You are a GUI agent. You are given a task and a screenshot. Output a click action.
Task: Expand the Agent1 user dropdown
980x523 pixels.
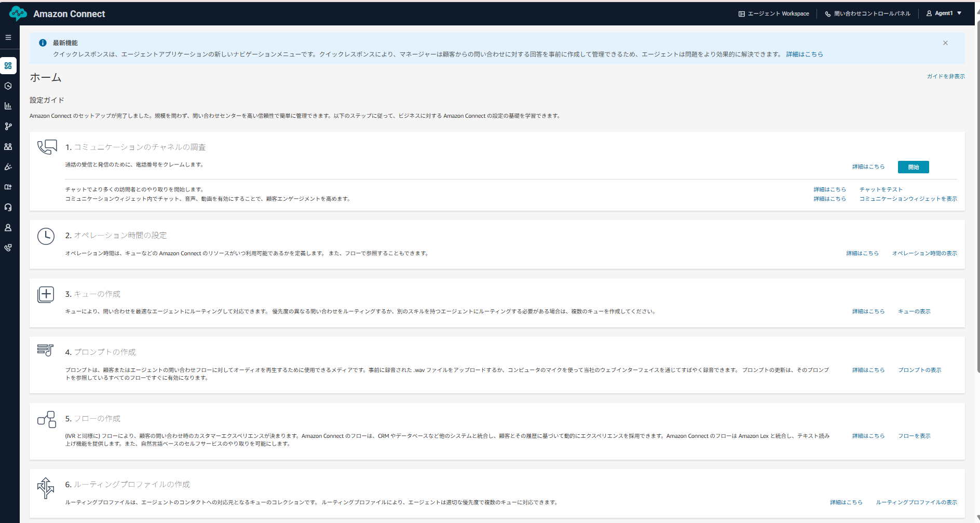click(x=944, y=13)
